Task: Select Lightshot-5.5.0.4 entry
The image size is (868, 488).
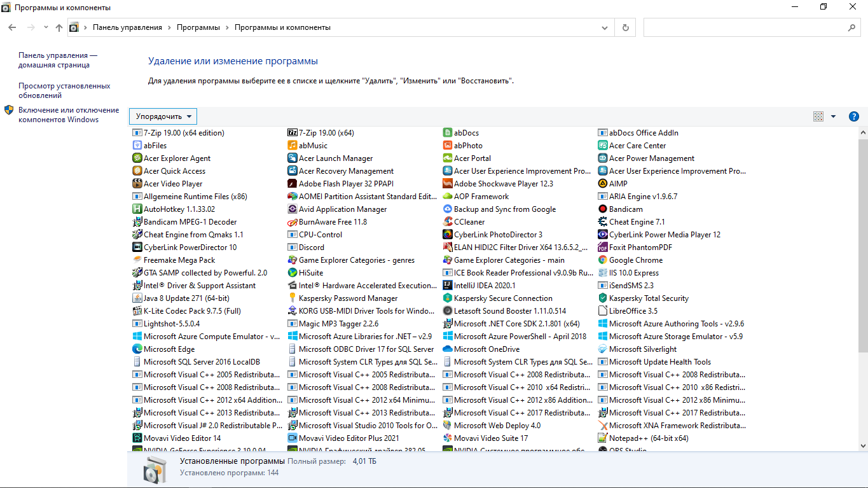Action: point(166,324)
